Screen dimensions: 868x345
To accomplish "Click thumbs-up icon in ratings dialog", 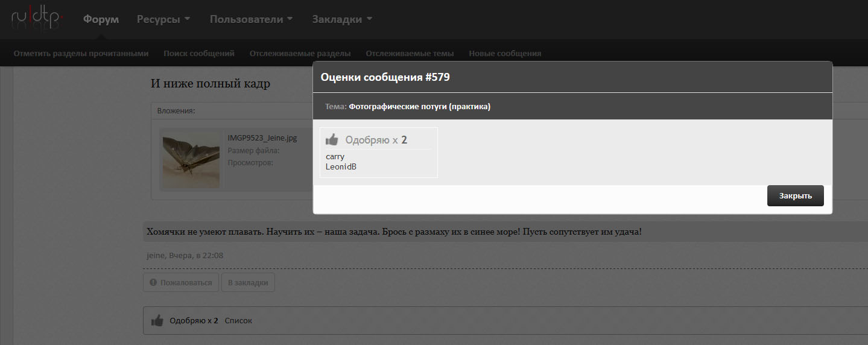I will (x=332, y=140).
